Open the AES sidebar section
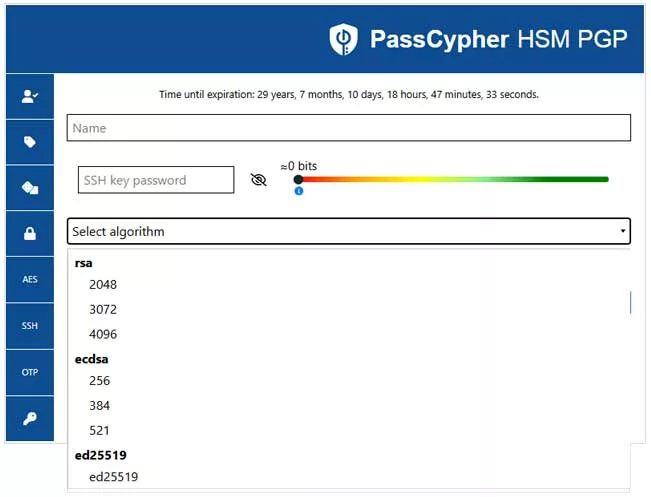Viewport: 651px width, 497px height. pyautogui.click(x=30, y=279)
